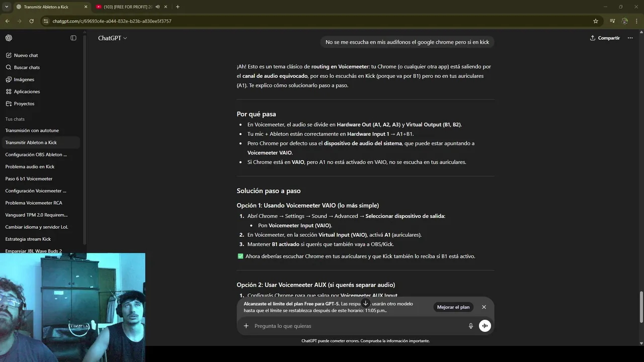
Task: Reload the current page
Action: coord(31,21)
